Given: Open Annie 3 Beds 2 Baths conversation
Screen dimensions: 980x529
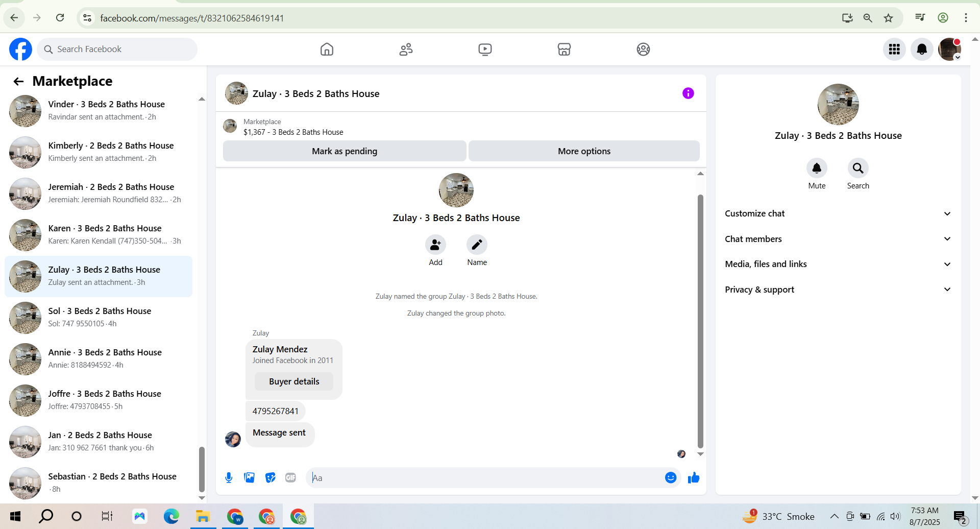Looking at the screenshot, I should (x=99, y=358).
